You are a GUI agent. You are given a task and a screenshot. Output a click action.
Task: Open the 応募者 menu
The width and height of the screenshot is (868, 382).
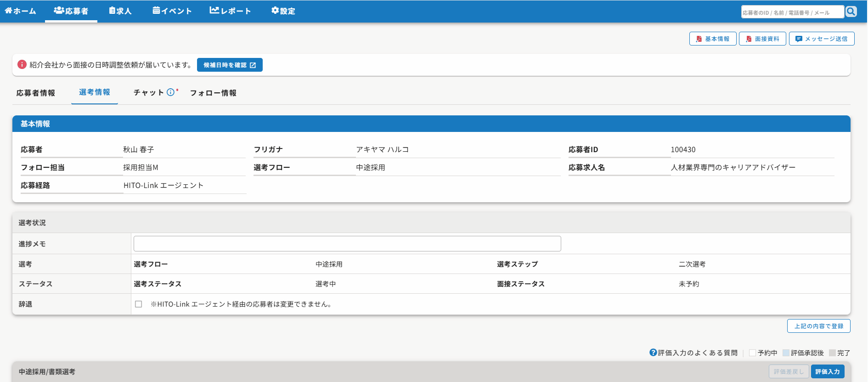point(71,11)
